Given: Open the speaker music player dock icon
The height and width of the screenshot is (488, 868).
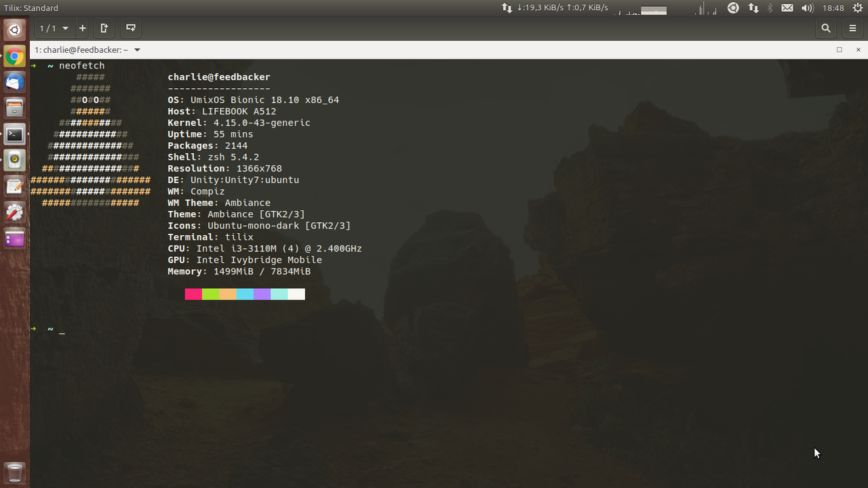Looking at the screenshot, I should (x=15, y=160).
